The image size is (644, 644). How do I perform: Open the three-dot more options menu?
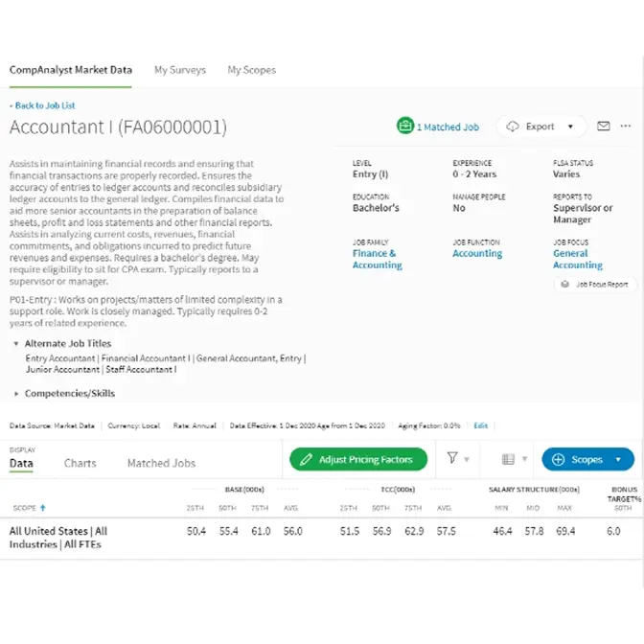click(x=626, y=126)
